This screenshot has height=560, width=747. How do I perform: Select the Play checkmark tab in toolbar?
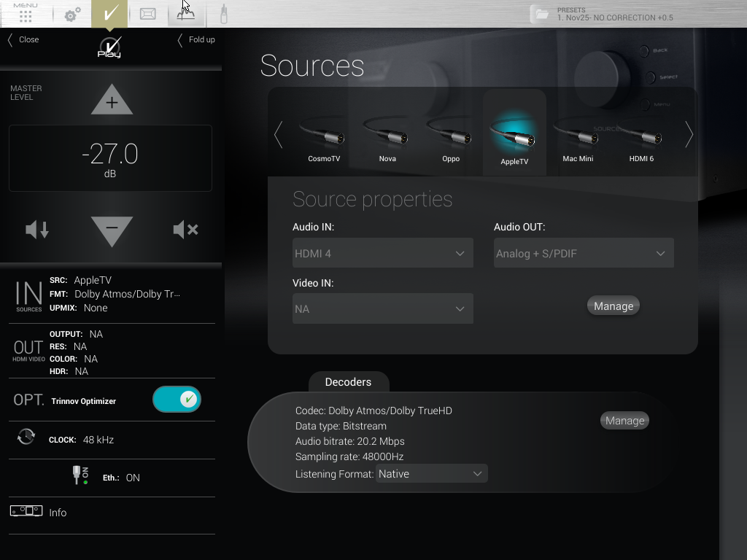click(x=109, y=13)
